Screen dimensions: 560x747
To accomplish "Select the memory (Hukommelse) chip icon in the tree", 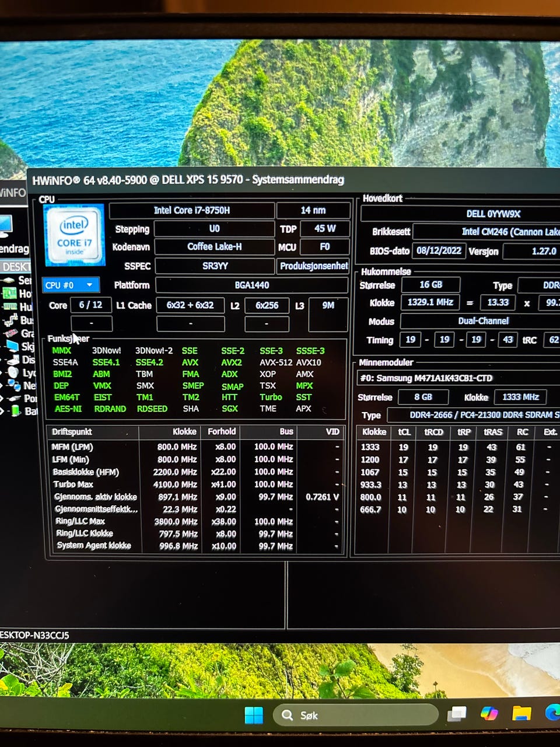I will [10, 307].
